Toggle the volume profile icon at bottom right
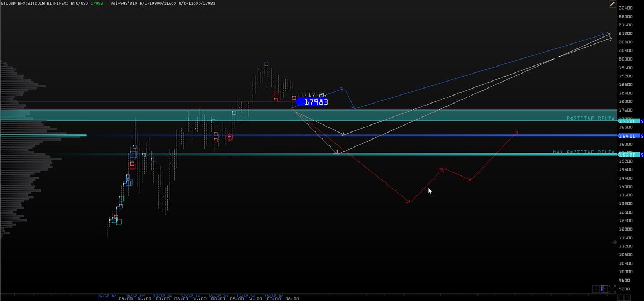This screenshot has height=301, width=644. click(604, 289)
